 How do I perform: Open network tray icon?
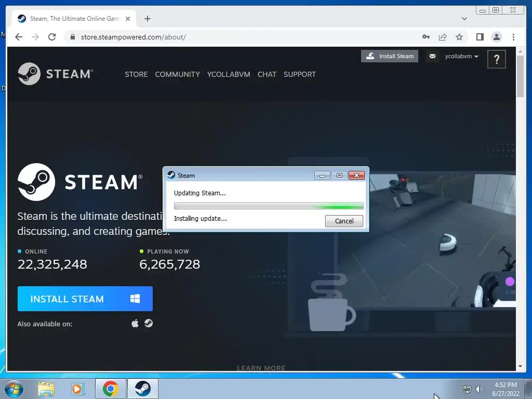click(467, 389)
